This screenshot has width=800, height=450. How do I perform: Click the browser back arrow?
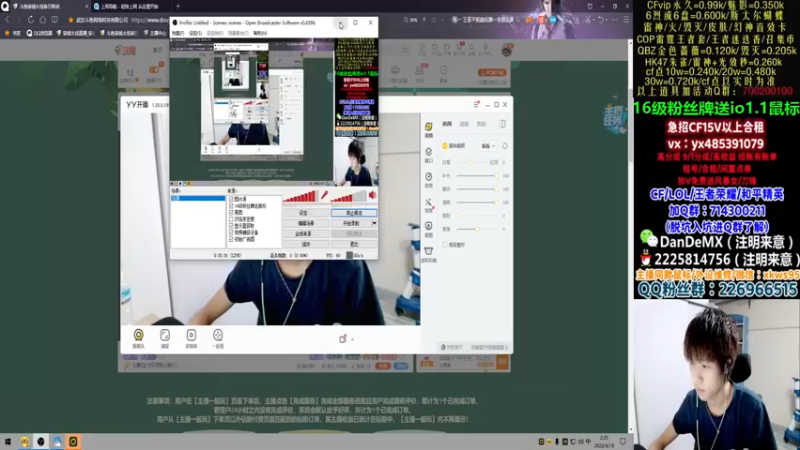(7, 20)
